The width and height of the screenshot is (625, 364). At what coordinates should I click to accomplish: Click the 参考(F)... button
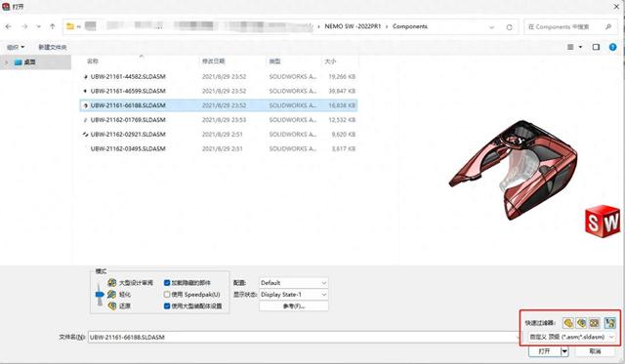(294, 305)
